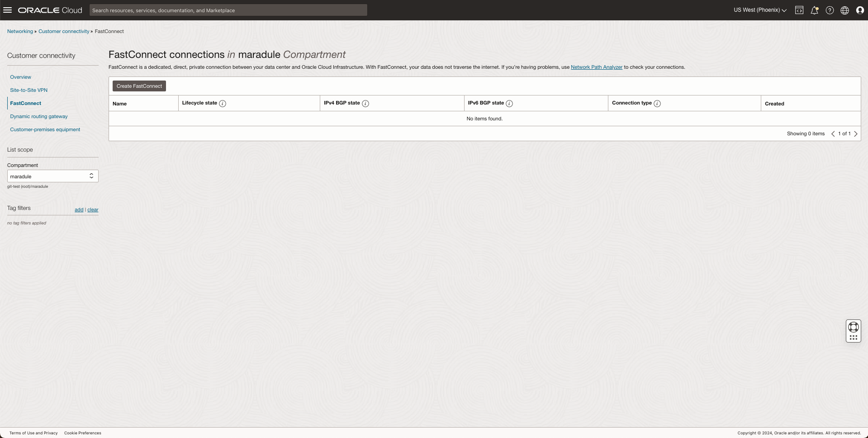Click the Name column header
The height and width of the screenshot is (438, 868).
pos(120,104)
